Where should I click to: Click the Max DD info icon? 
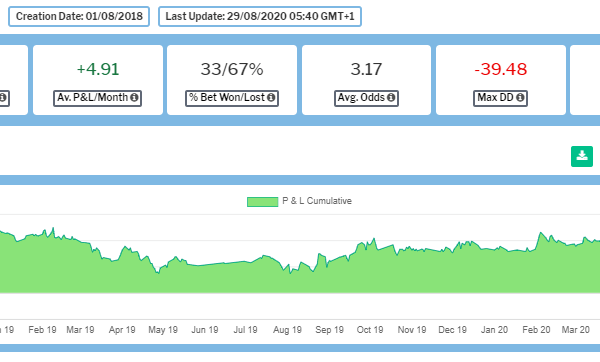[520, 98]
